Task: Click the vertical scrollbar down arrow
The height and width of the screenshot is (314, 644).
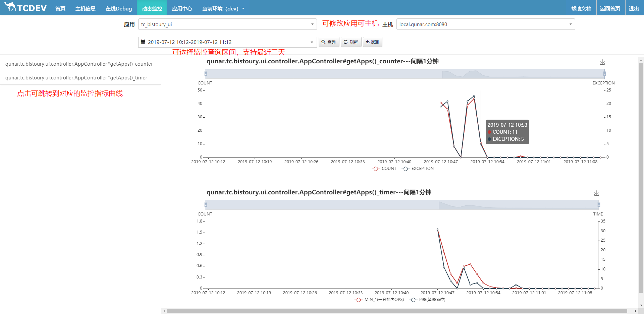Action: [x=641, y=305]
